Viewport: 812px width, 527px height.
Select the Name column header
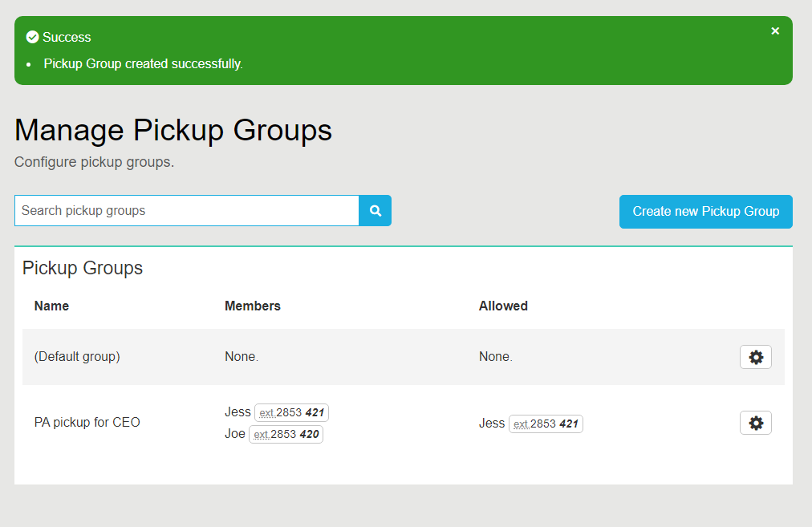click(x=51, y=306)
